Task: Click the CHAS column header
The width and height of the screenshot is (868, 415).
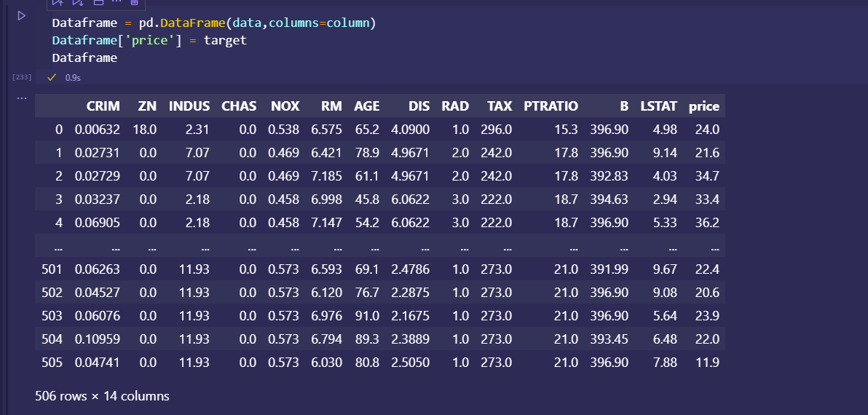Action: click(x=239, y=106)
